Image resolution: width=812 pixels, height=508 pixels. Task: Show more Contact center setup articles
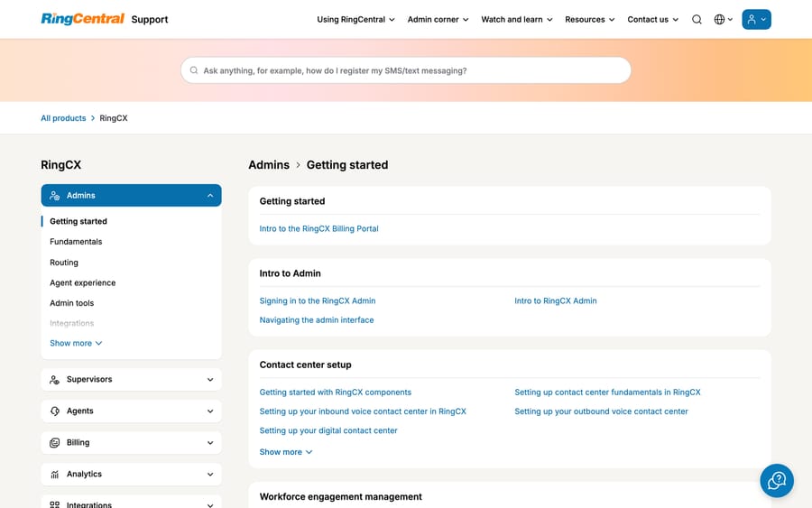(x=286, y=452)
